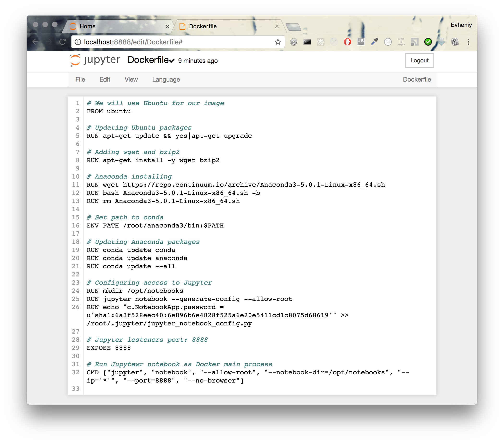Open the curly braces JSON extension

[388, 42]
